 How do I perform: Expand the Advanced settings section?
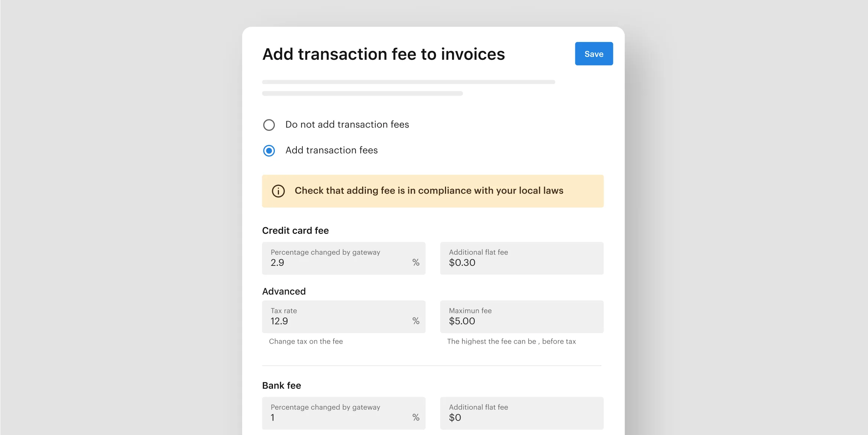[284, 291]
